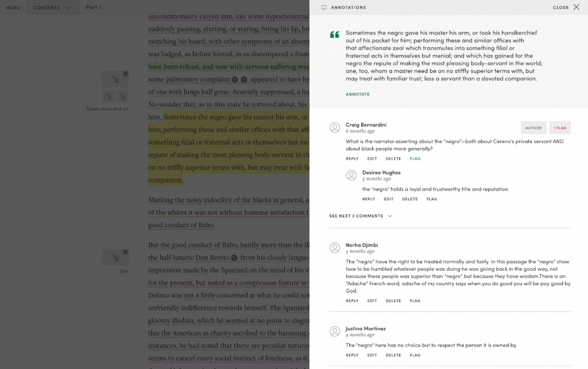
Task: Open the Menu item
Action: tap(13, 7)
